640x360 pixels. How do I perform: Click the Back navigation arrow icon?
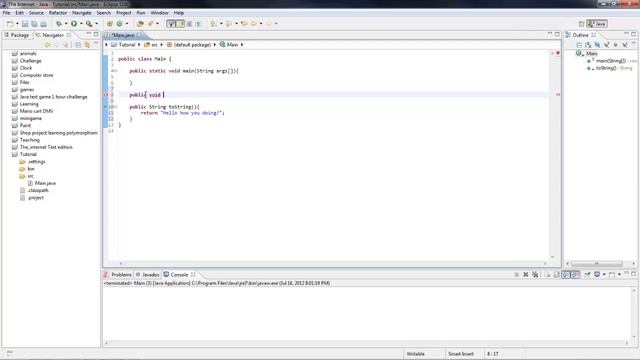(x=254, y=24)
